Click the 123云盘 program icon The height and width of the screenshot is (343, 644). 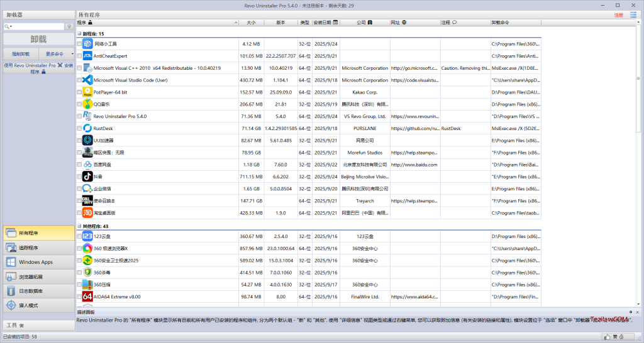pyautogui.click(x=87, y=236)
